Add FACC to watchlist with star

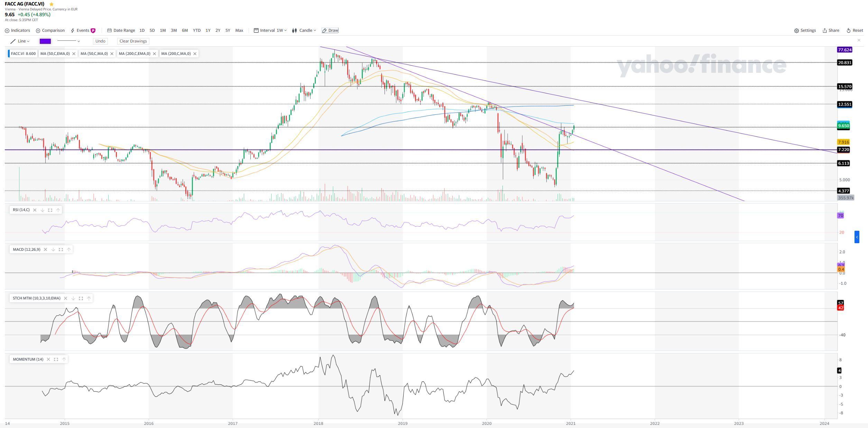(x=52, y=4)
